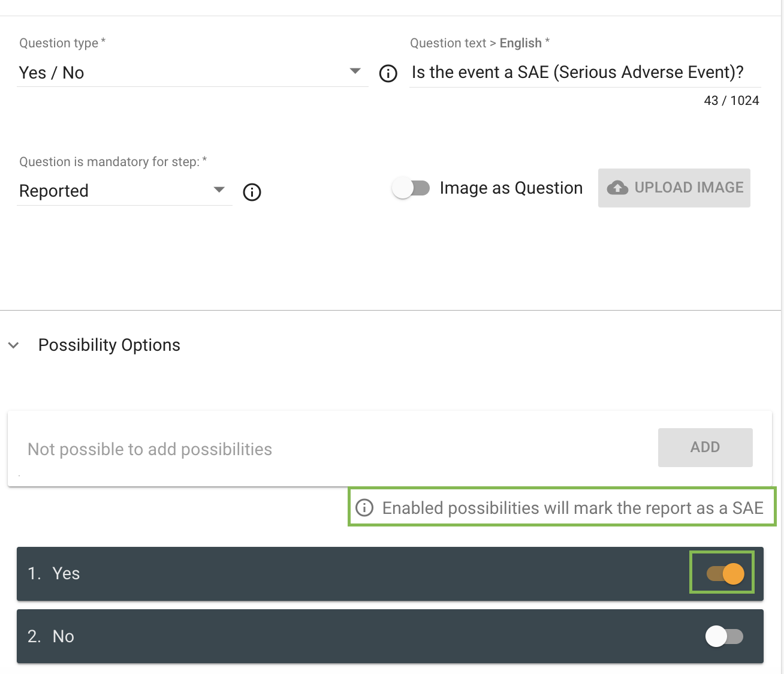
Task: Open the Question type dropdown showing Yes / No
Action: click(180, 72)
